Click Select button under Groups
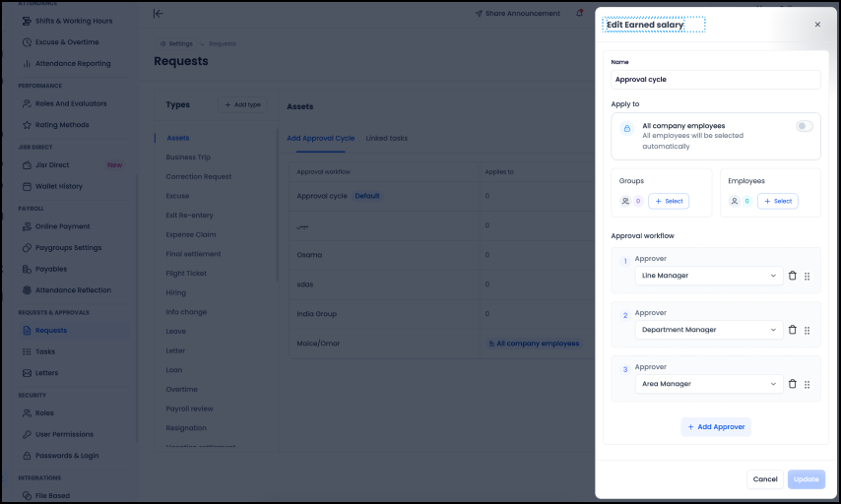This screenshot has width=841, height=504. pyautogui.click(x=668, y=201)
